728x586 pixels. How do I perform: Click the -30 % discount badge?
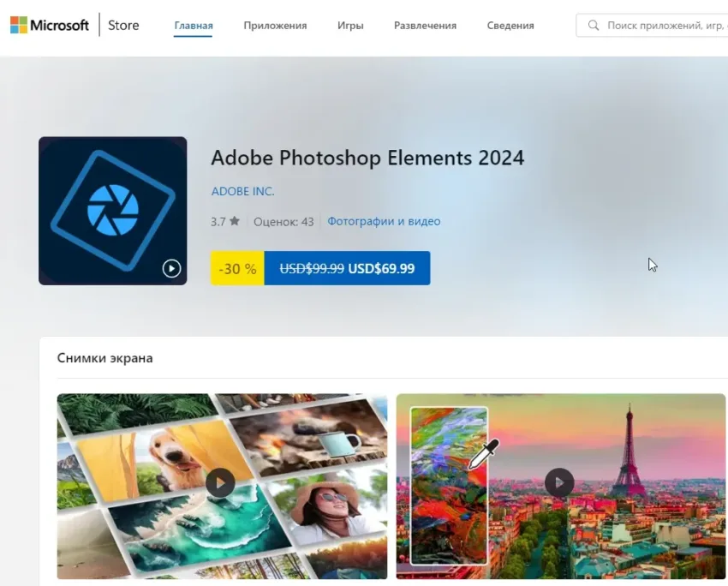(237, 268)
